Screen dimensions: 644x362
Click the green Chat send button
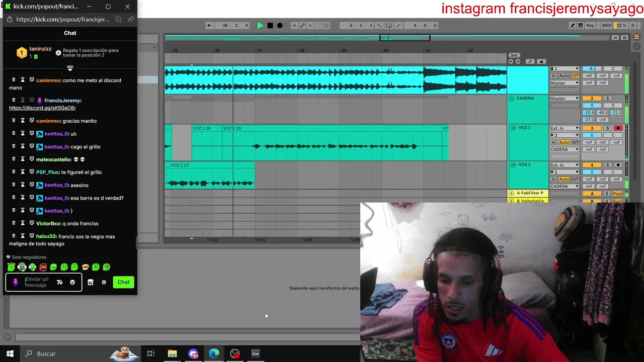(x=124, y=282)
